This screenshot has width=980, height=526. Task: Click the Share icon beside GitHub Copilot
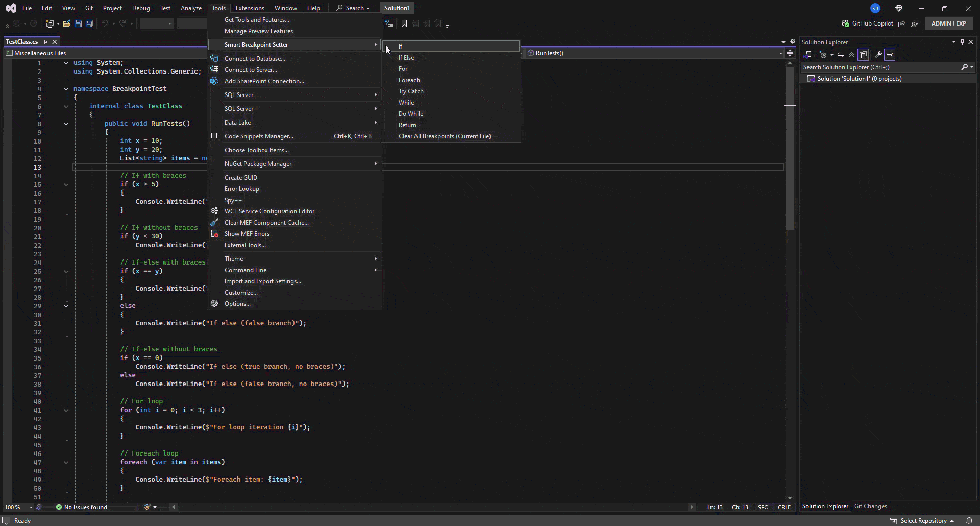(902, 23)
